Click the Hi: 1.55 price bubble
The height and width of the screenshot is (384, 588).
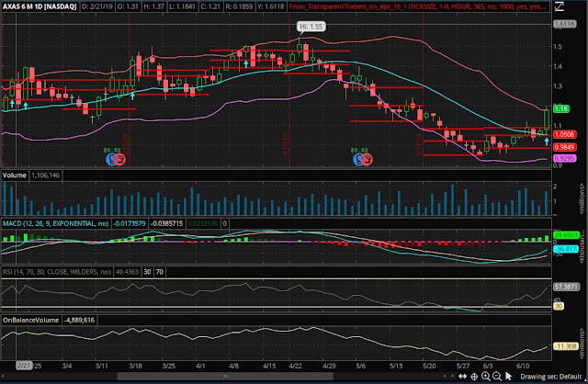311,27
